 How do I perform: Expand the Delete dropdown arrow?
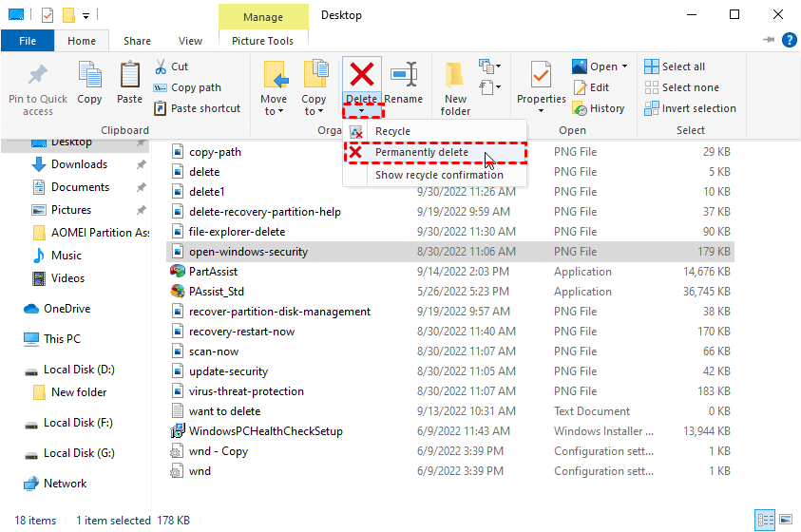pyautogui.click(x=362, y=111)
